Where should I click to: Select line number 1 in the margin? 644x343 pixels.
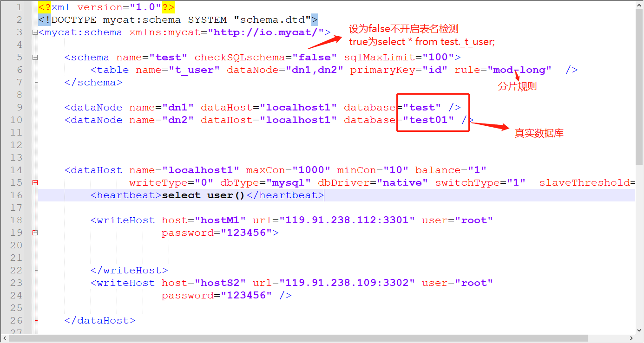point(19,7)
